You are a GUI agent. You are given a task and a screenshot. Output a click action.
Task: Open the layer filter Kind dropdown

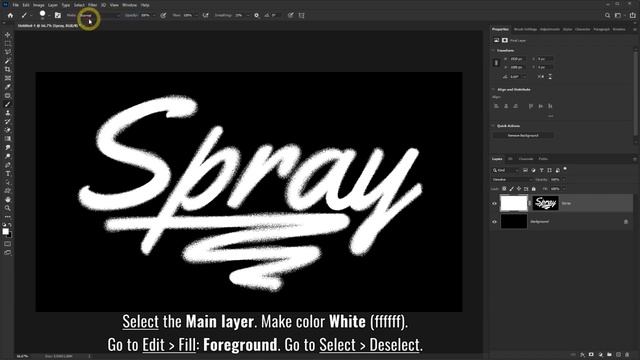(505, 170)
